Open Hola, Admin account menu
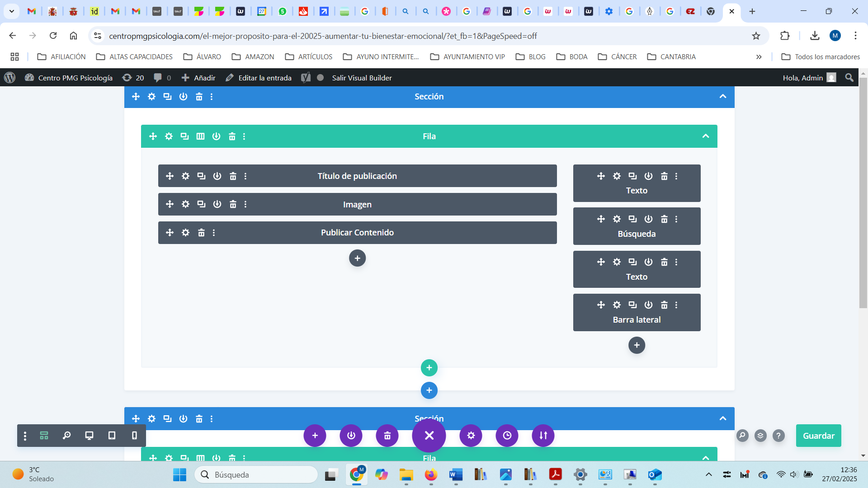Screen dimensions: 868x488 (809, 78)
